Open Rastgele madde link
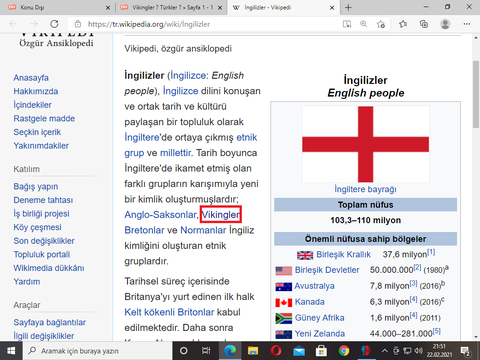This screenshot has width=480, height=360. pyautogui.click(x=44, y=119)
